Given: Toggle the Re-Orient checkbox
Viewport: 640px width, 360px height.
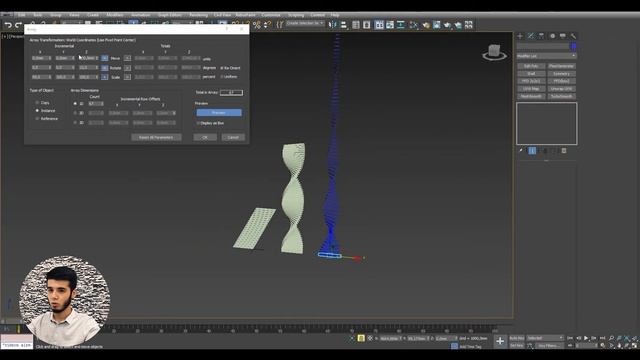Looking at the screenshot, I should (222, 68).
